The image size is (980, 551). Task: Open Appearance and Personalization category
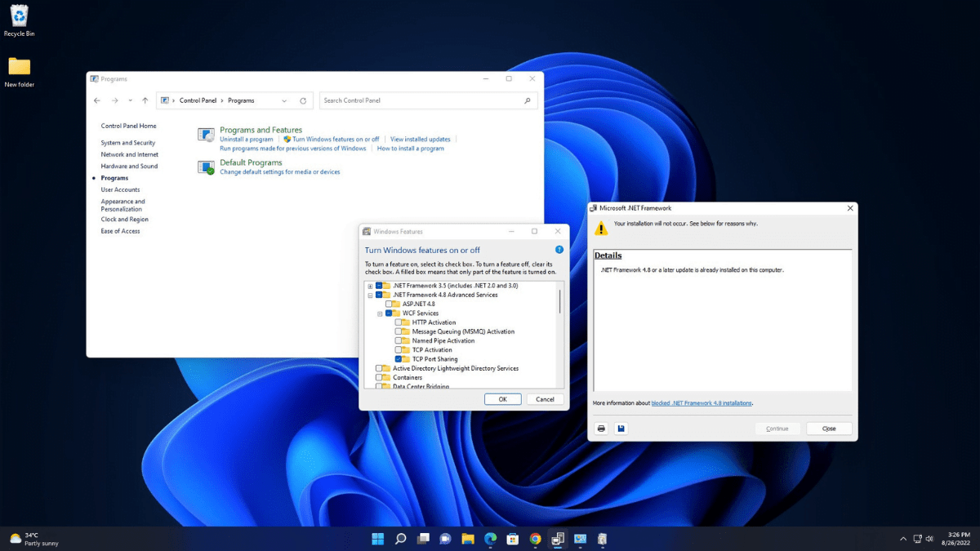click(123, 205)
